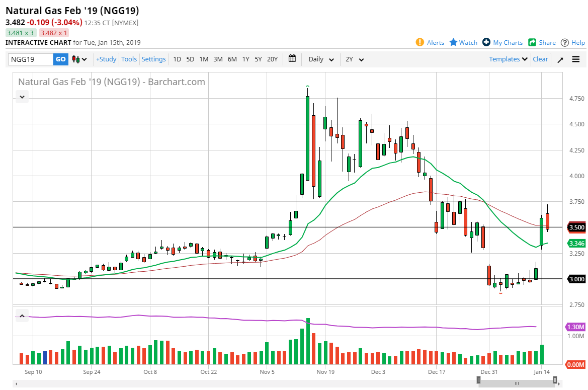
Task: Open the Tools menu
Action: [129, 59]
